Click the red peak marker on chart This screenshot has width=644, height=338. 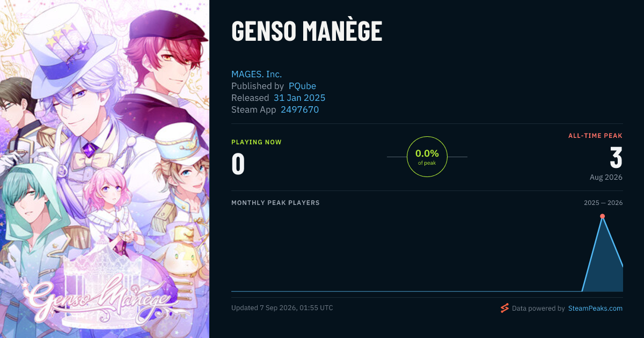pos(602,216)
